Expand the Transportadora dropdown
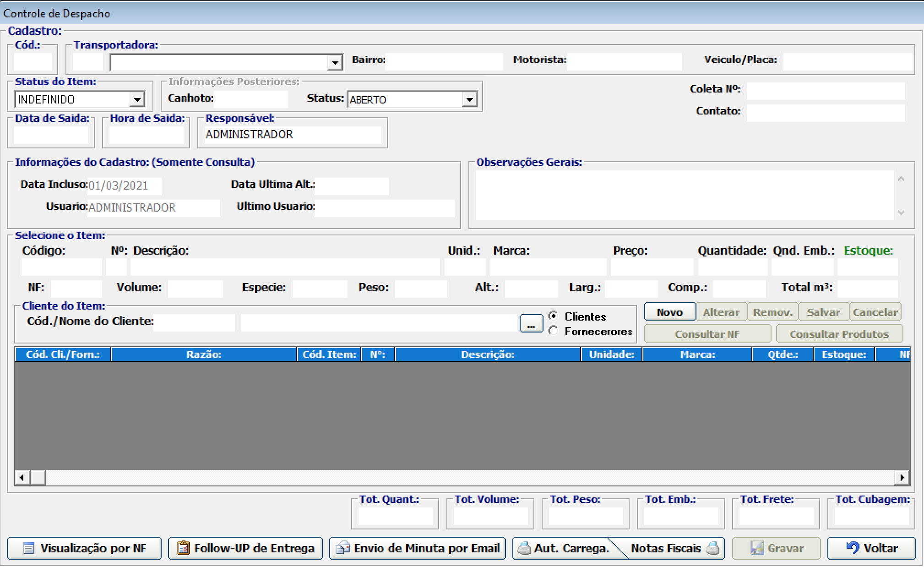 335,63
